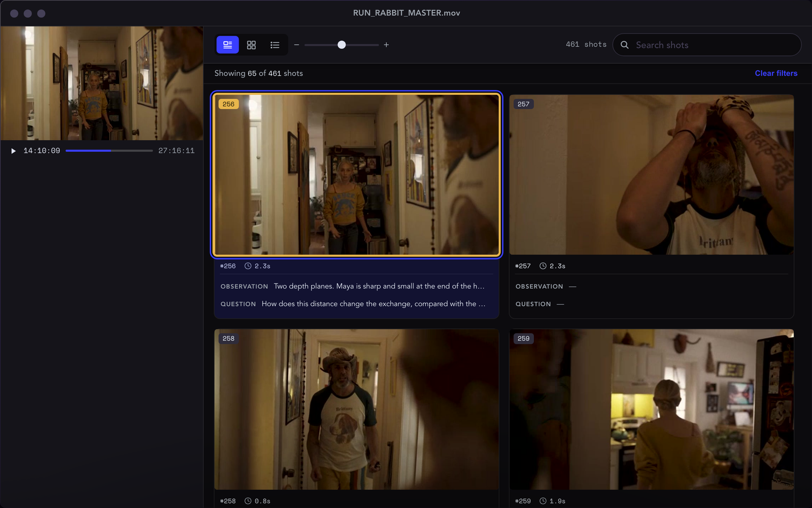This screenshot has width=812, height=508.
Task: Select shot 258 thumbnail
Action: pyautogui.click(x=357, y=409)
